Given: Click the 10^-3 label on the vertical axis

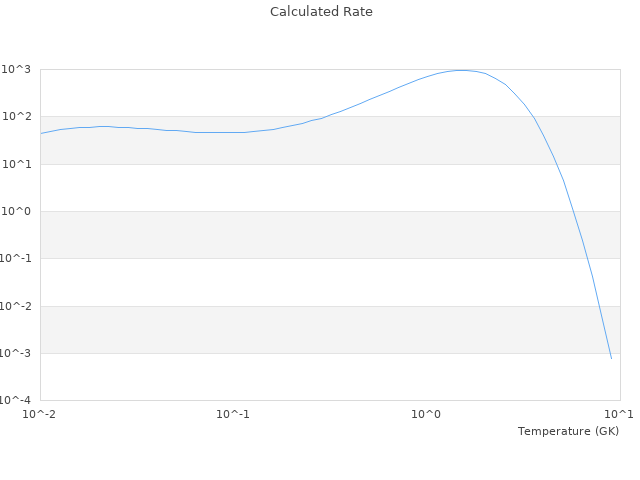Looking at the screenshot, I should point(15,353).
